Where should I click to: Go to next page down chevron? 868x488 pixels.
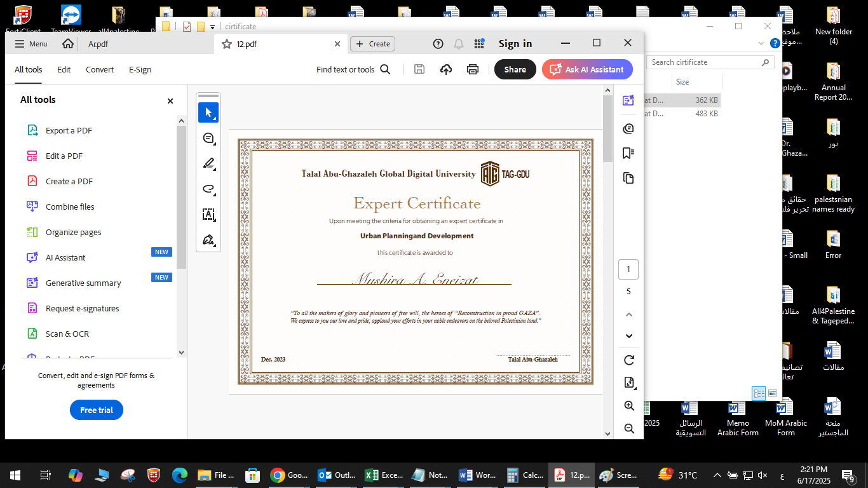click(x=628, y=336)
